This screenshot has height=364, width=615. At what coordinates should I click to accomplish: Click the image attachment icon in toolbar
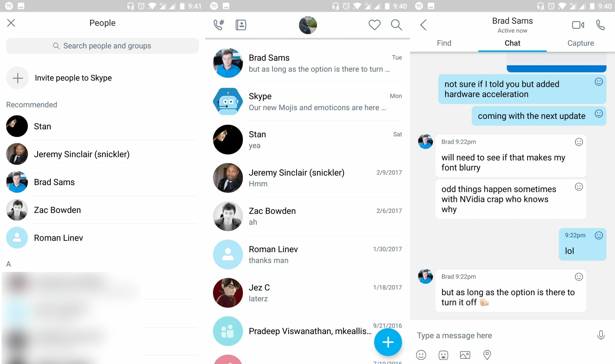(465, 354)
